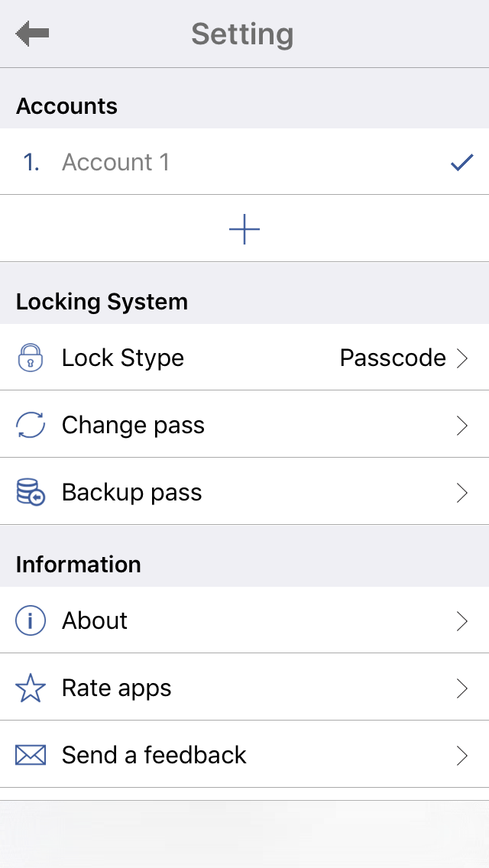
Task: Tap the star icon for Rate apps
Action: coord(31,688)
